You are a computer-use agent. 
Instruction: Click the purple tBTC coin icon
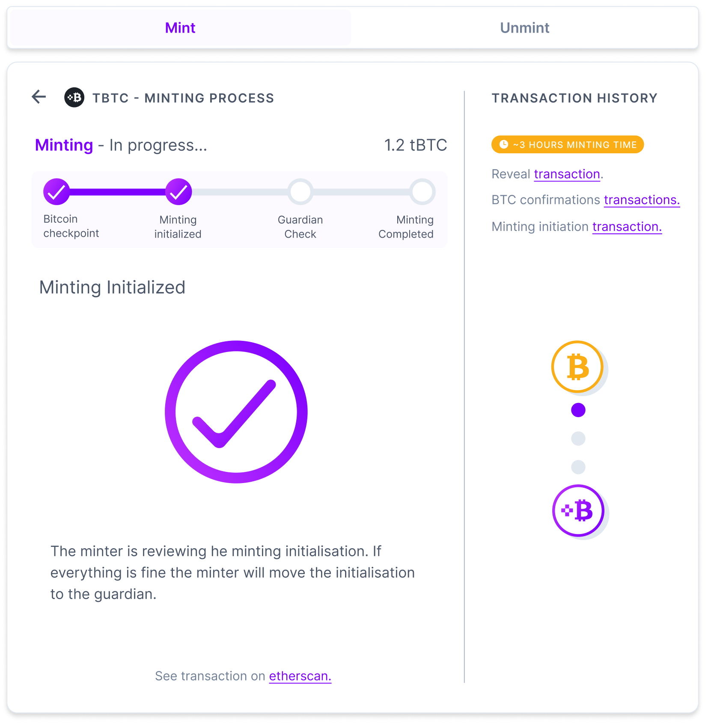(x=578, y=510)
